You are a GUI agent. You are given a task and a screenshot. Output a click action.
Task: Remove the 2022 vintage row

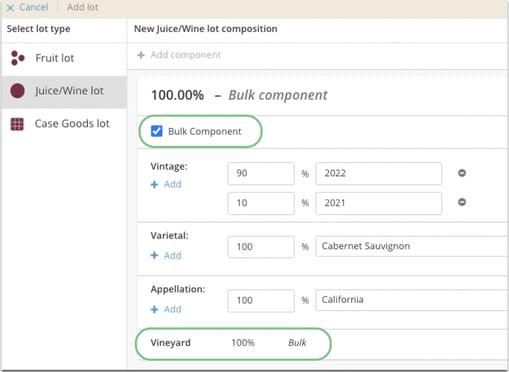tap(462, 173)
